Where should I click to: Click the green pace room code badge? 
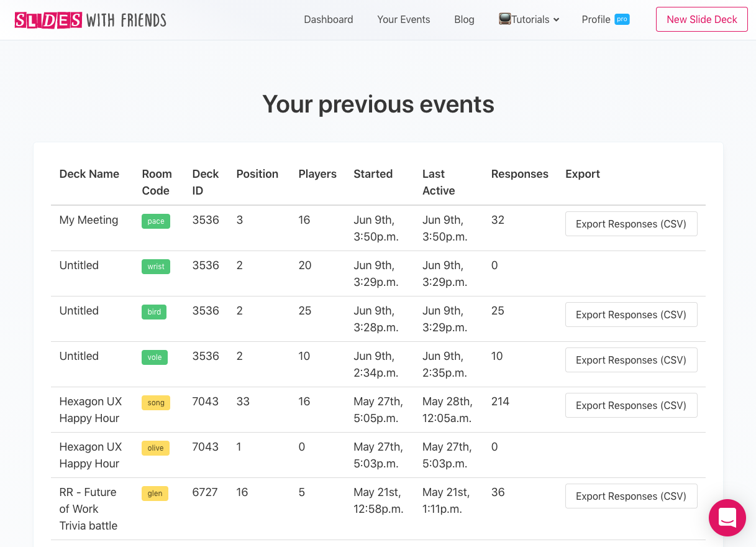[156, 221]
